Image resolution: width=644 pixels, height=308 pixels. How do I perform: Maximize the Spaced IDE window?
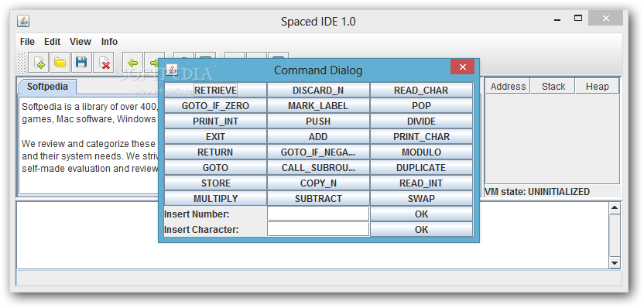click(x=578, y=18)
